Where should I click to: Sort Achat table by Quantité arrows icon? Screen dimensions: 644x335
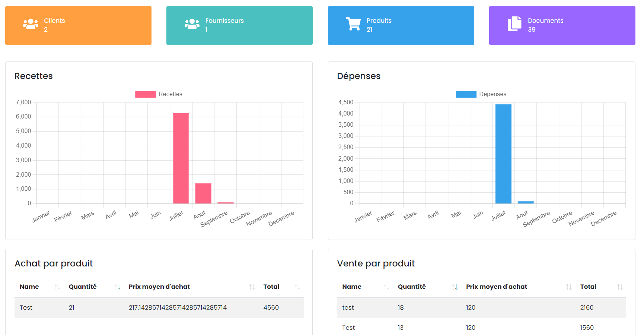(117, 287)
